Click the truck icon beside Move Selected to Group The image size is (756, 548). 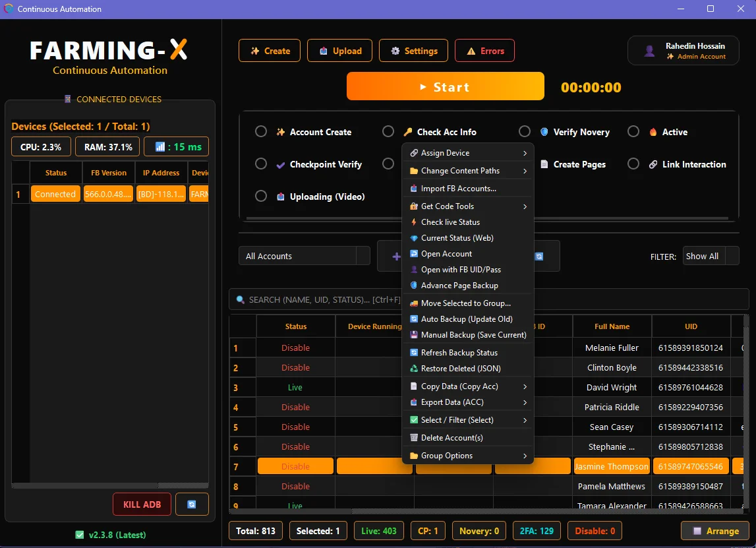414,303
